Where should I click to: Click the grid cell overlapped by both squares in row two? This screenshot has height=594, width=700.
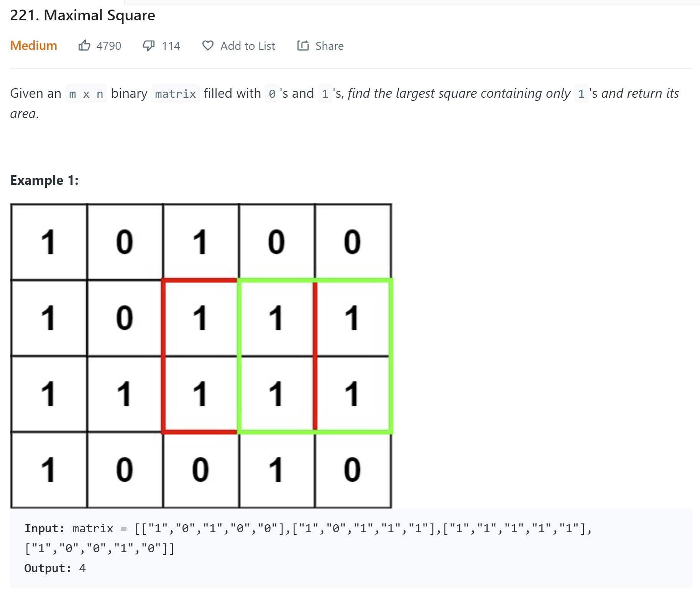[276, 318]
